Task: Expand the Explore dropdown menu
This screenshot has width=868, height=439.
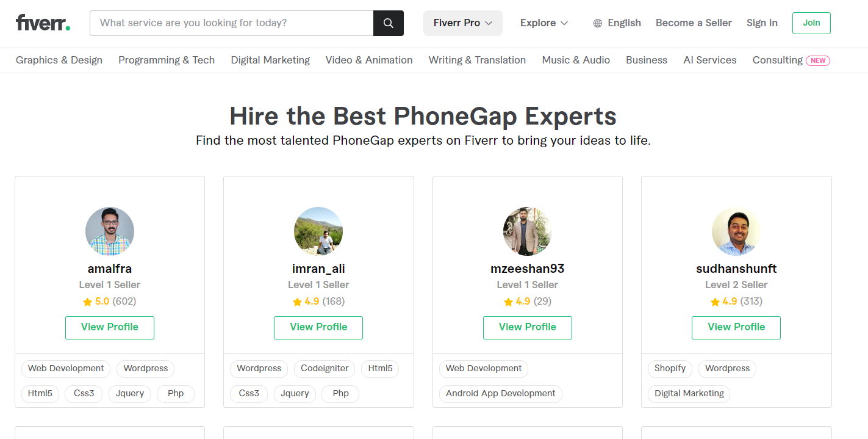Action: pos(544,23)
